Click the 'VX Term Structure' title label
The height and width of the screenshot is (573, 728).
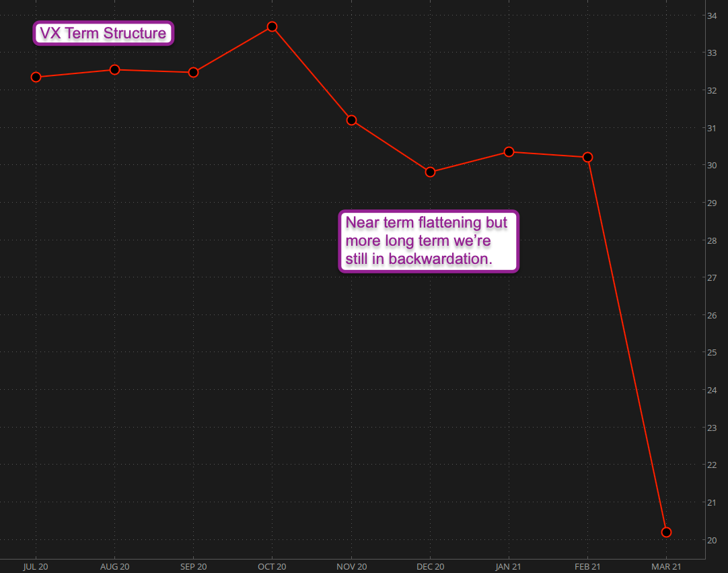click(103, 34)
